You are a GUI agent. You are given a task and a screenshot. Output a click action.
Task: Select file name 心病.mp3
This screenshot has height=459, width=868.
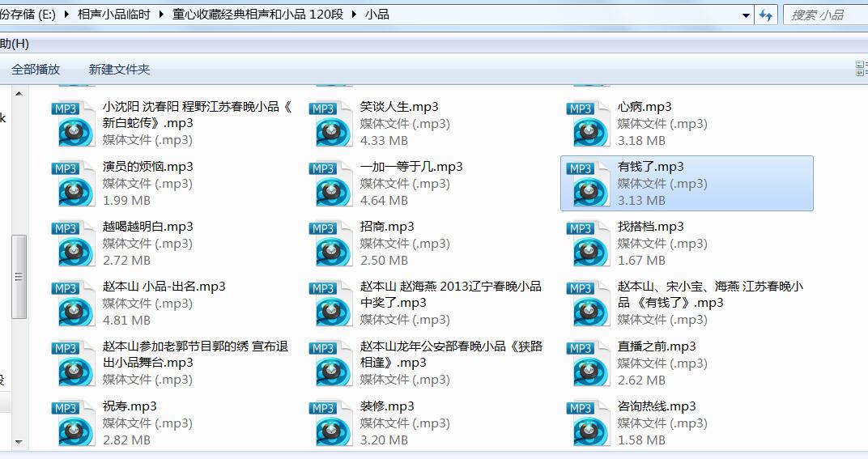(x=645, y=107)
